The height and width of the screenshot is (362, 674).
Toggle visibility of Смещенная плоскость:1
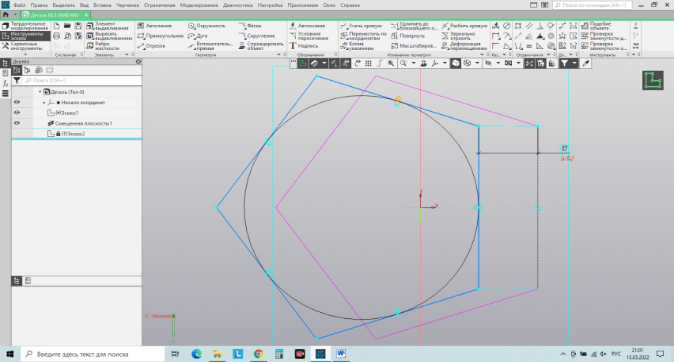pyautogui.click(x=17, y=123)
